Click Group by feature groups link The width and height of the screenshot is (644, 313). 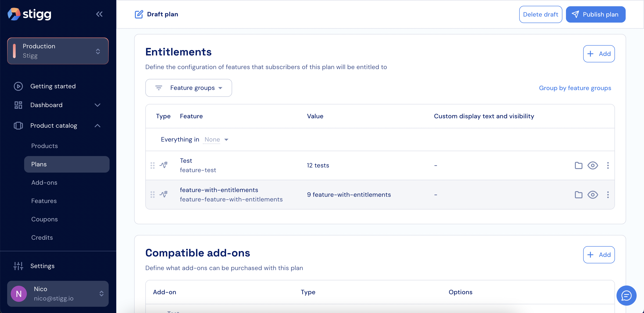pyautogui.click(x=575, y=88)
